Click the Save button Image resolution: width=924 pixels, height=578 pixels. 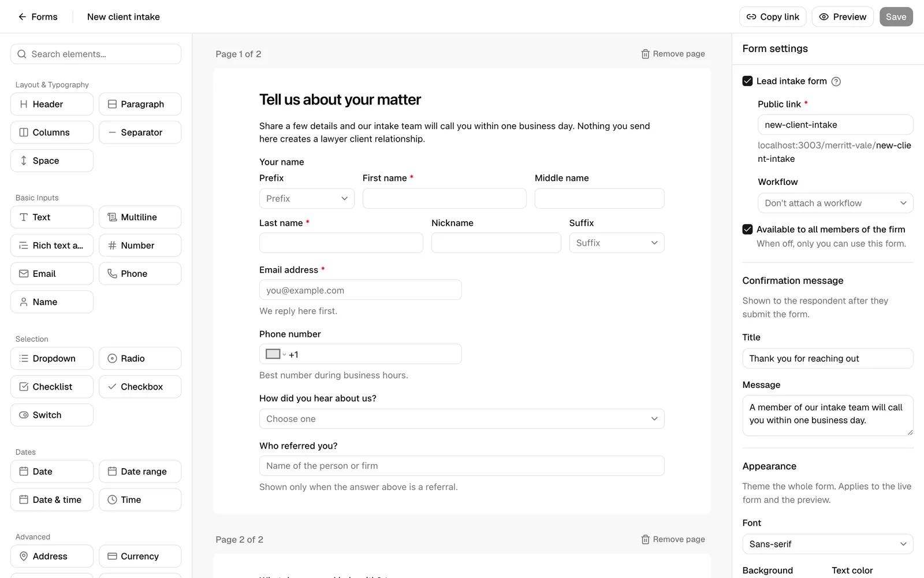[x=896, y=17]
